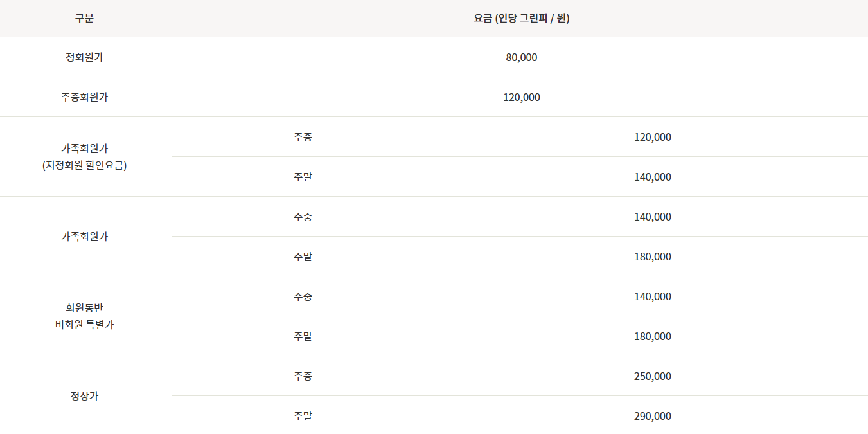Select the 정상가 row label

click(x=84, y=396)
